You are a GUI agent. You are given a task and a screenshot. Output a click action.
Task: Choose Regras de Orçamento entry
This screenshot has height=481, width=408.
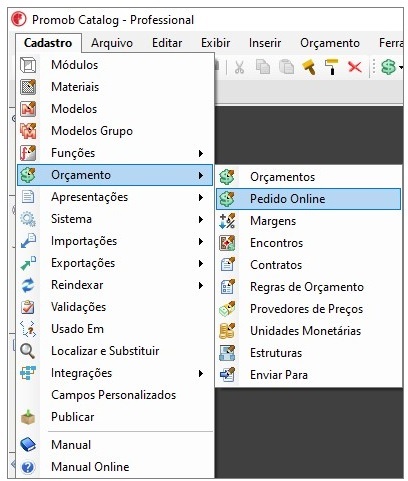pyautogui.click(x=308, y=287)
